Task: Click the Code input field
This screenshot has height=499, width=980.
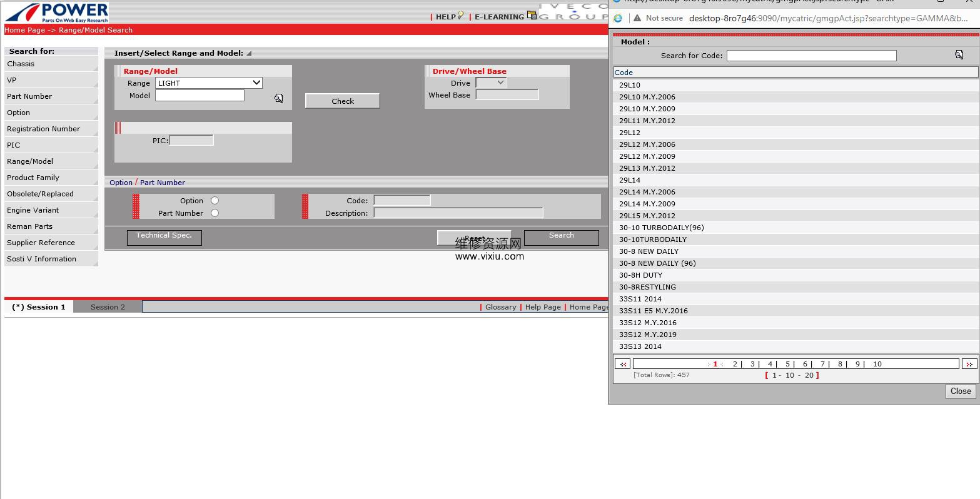Action: coord(402,200)
